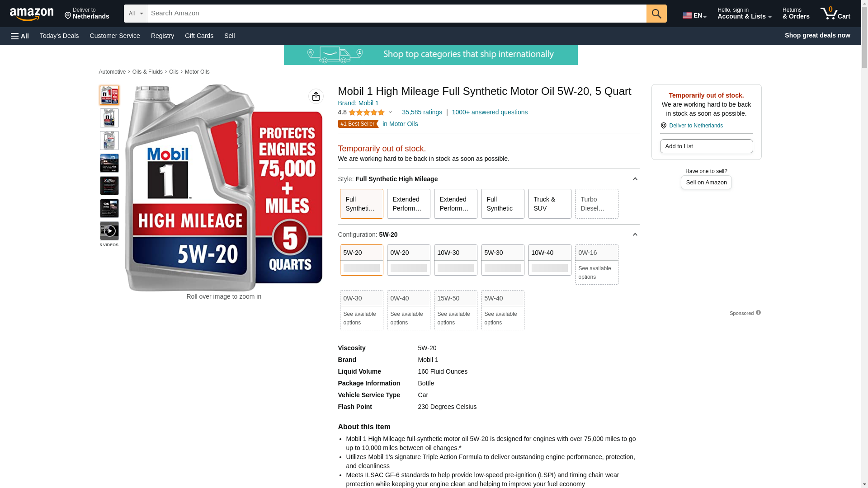
Task: Click the Add to List button
Action: (706, 146)
